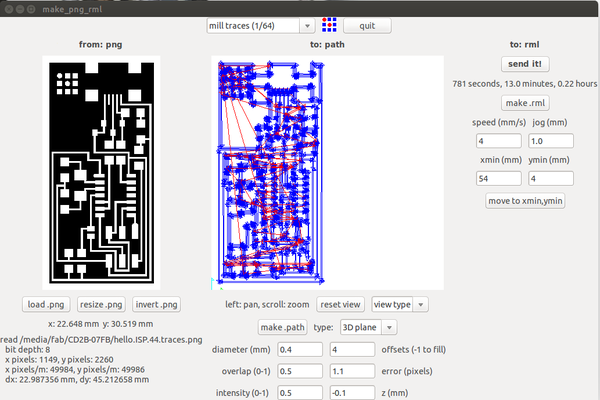Open the view type dropdown

point(400,304)
